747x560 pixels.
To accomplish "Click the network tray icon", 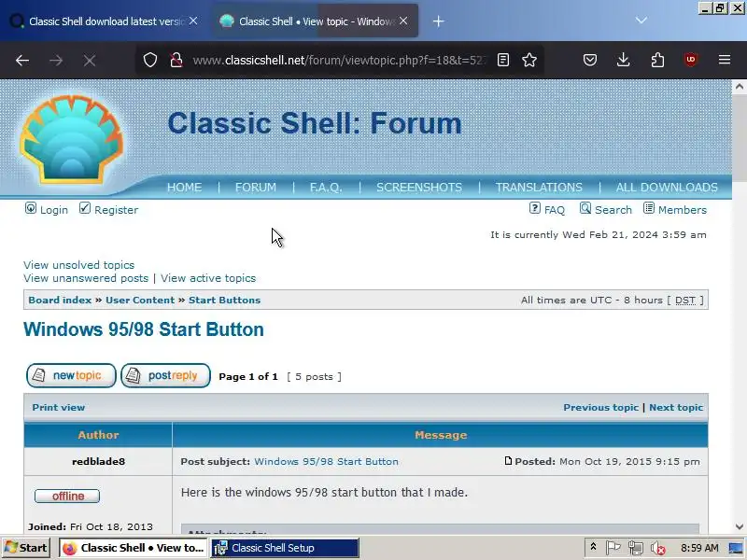I will pyautogui.click(x=636, y=548).
